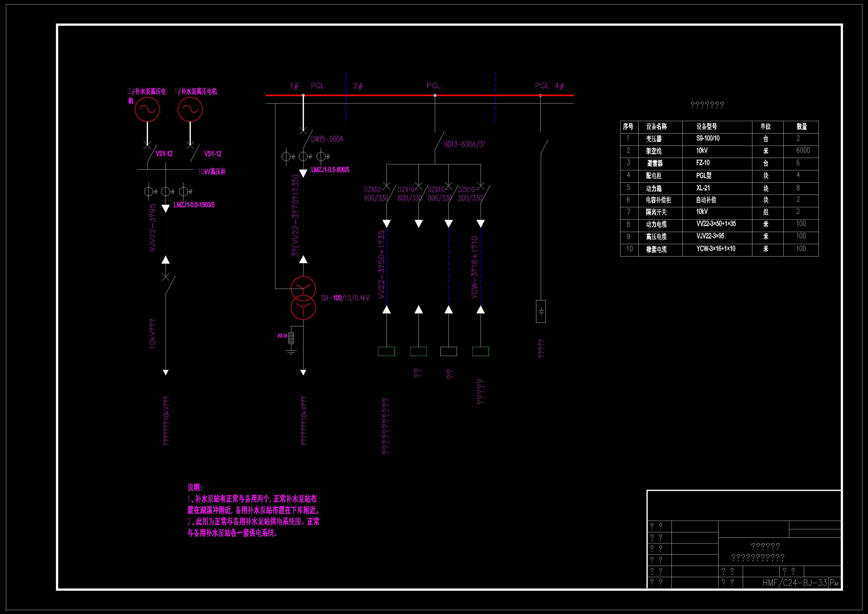The height and width of the screenshot is (614, 868).
Task: Click the "1#补水泵高压电机" label
Action: tap(196, 92)
